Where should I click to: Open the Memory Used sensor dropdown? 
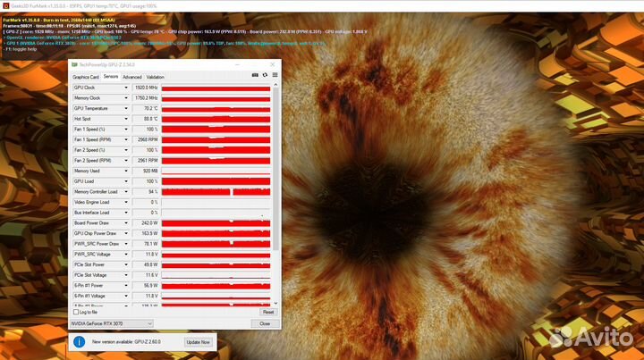(x=126, y=171)
